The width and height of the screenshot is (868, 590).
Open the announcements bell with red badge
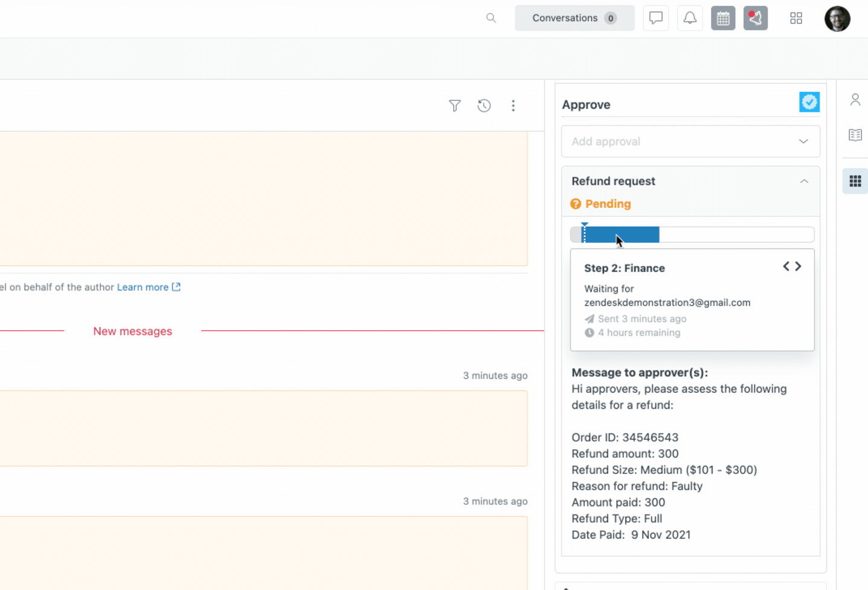coord(755,18)
